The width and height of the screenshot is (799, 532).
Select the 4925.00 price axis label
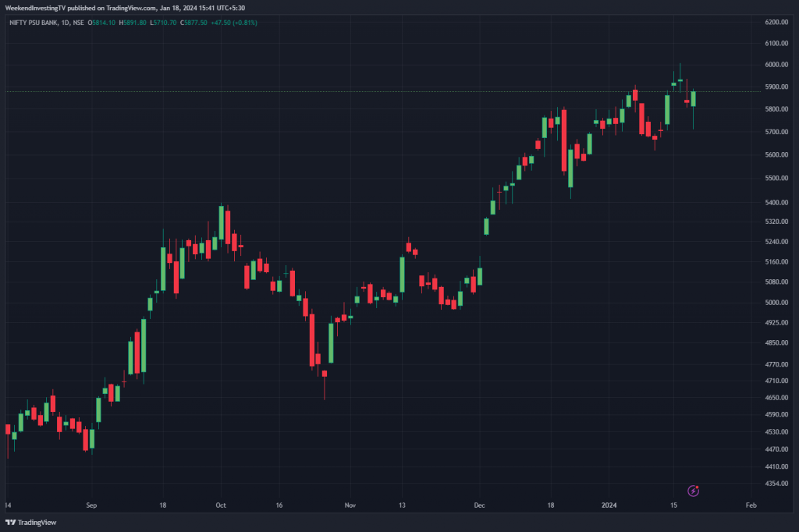[x=776, y=323]
